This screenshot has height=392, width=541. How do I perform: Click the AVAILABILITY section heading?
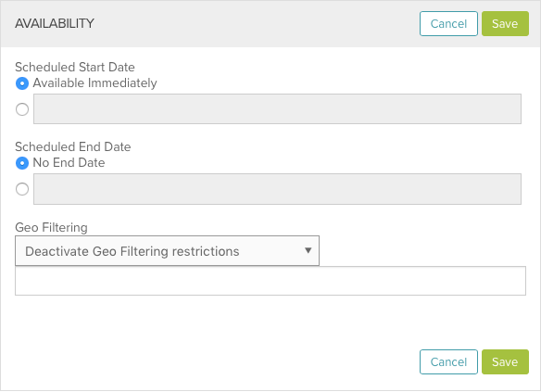tap(55, 23)
